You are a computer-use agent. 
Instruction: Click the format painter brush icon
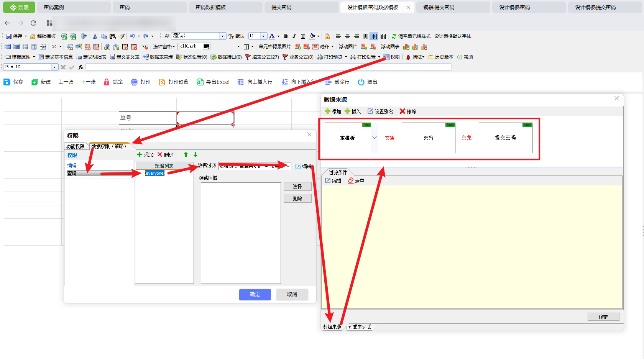(122, 36)
